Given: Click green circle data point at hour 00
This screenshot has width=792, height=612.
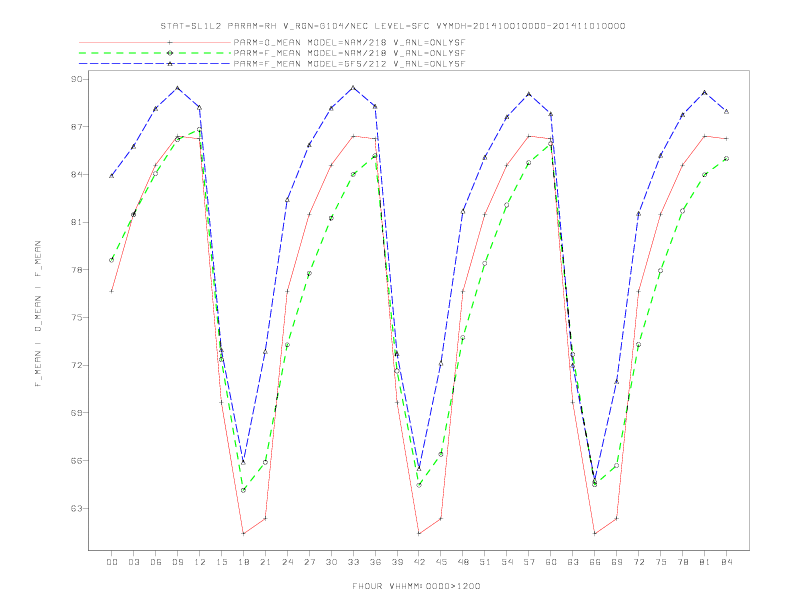Looking at the screenshot, I should click(x=112, y=260).
